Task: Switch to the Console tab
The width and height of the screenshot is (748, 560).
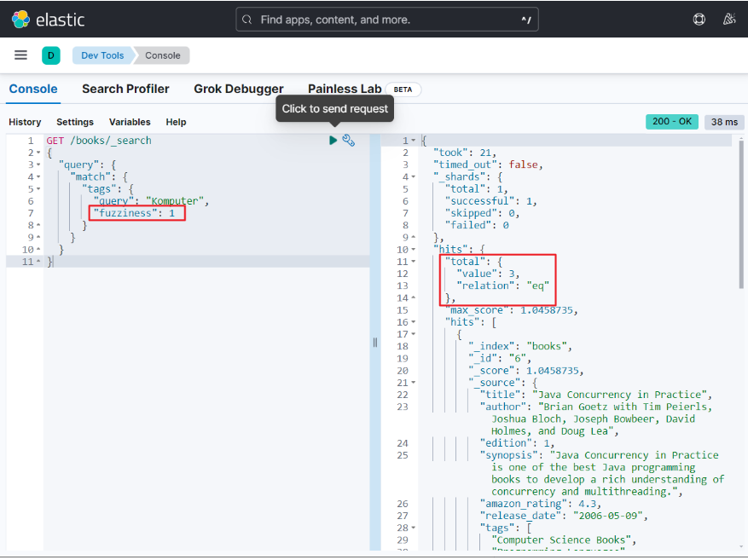Action: [x=33, y=89]
